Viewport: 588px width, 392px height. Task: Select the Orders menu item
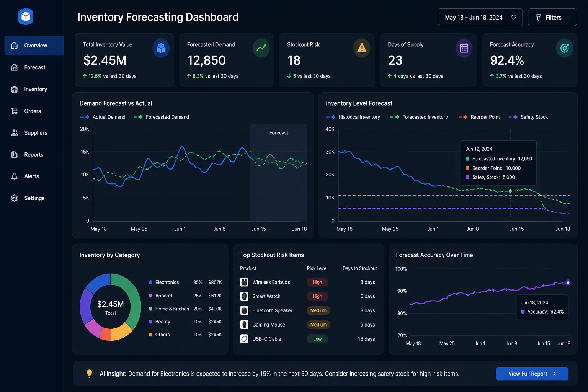pyautogui.click(x=34, y=111)
